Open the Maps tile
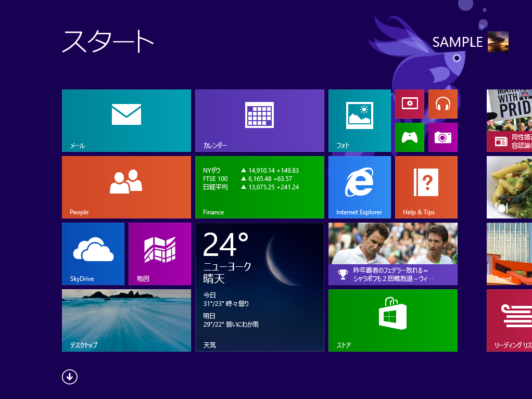 159,253
